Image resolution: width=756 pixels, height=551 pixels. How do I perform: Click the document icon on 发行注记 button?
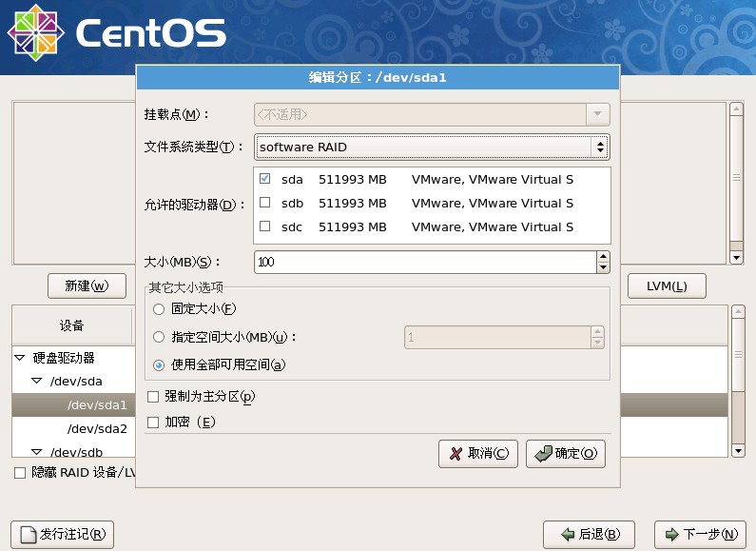click(29, 535)
